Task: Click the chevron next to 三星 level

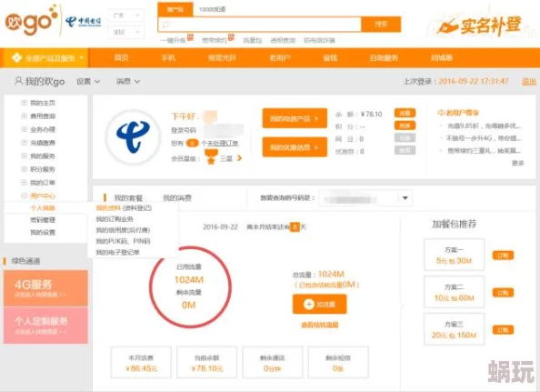Action: coord(239,158)
